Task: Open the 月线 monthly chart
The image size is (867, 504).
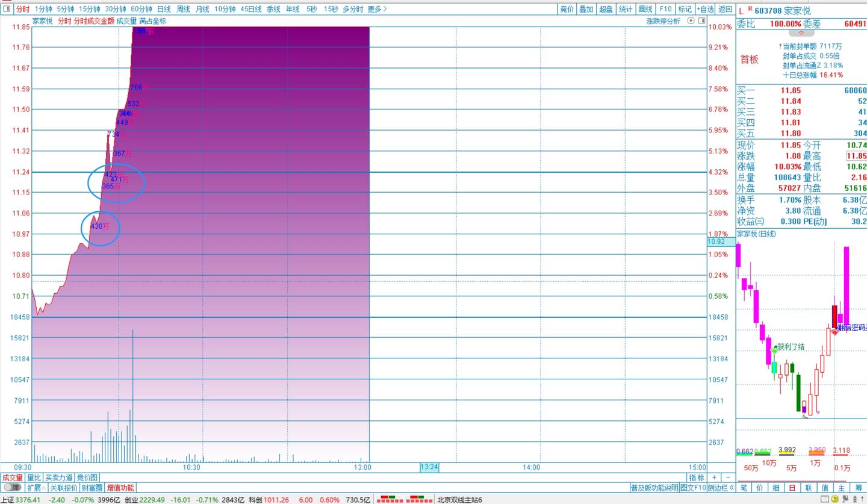Action: point(202,9)
